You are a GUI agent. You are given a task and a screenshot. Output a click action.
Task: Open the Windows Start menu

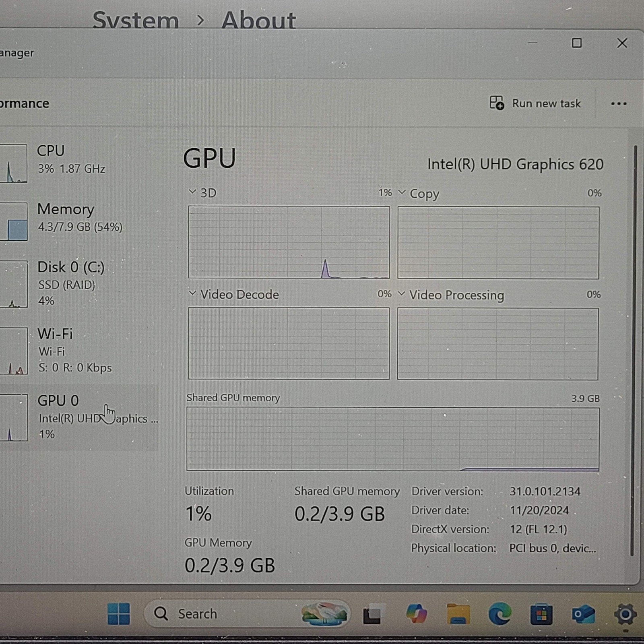click(119, 614)
